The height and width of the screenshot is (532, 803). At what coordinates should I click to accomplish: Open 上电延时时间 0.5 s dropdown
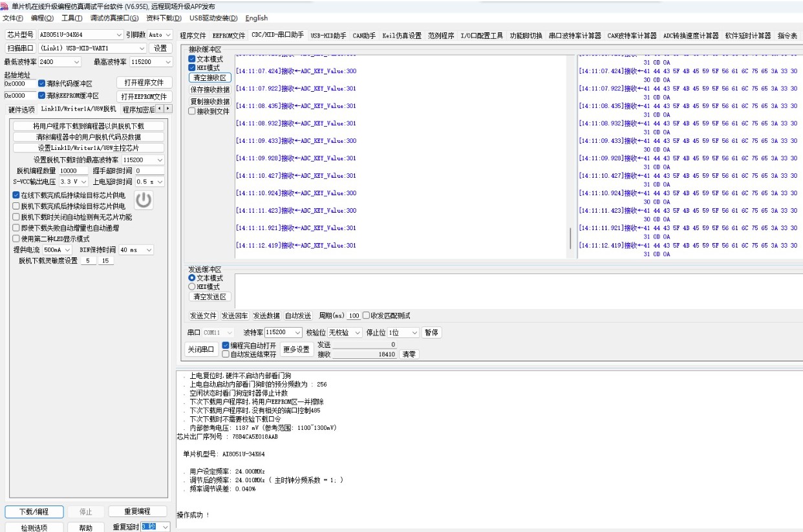pos(149,182)
